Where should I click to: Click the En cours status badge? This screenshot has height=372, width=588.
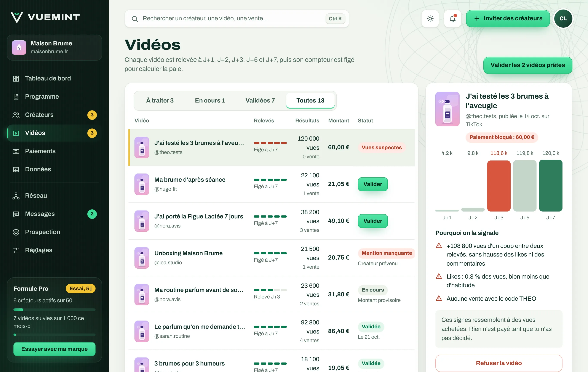(x=372, y=290)
